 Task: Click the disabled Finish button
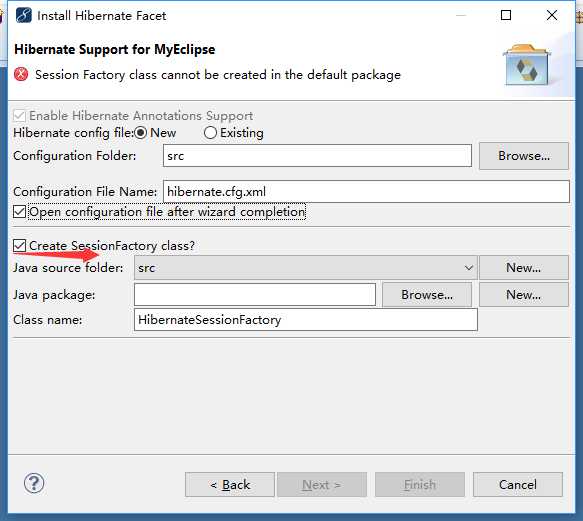point(420,485)
